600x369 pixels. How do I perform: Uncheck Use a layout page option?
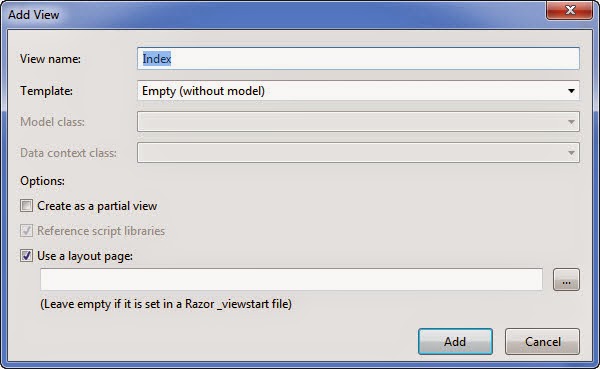(26, 256)
